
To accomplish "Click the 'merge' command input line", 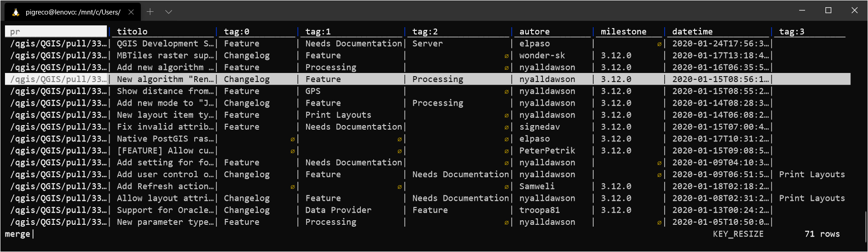I will click(18, 234).
